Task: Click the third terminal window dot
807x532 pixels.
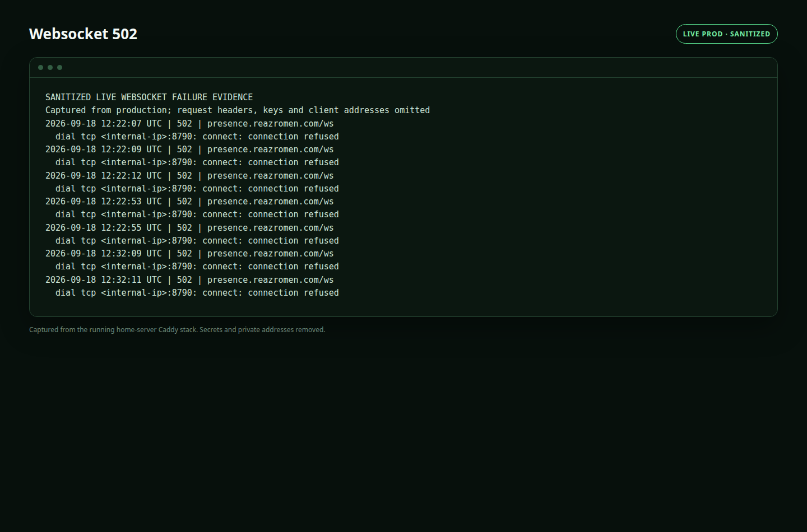Action: [x=59, y=67]
